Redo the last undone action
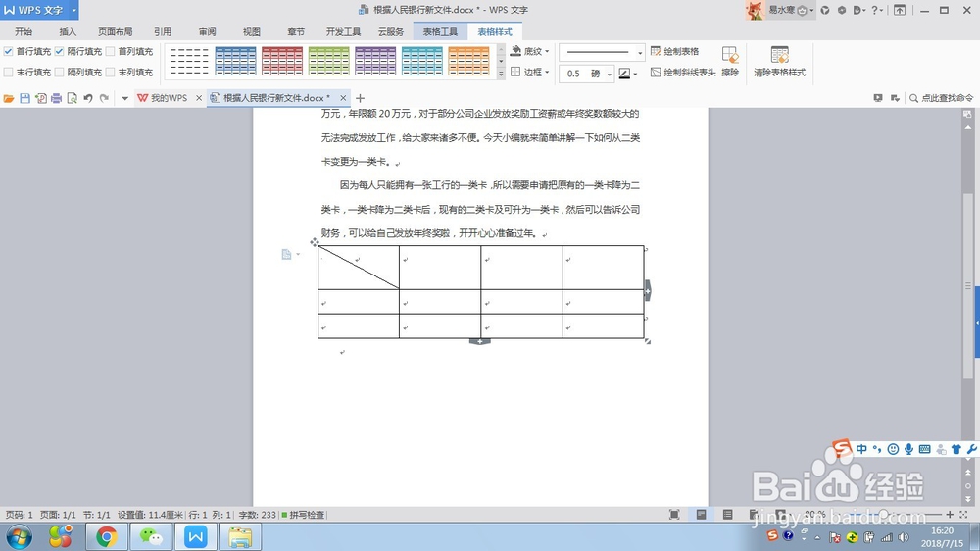 (105, 98)
